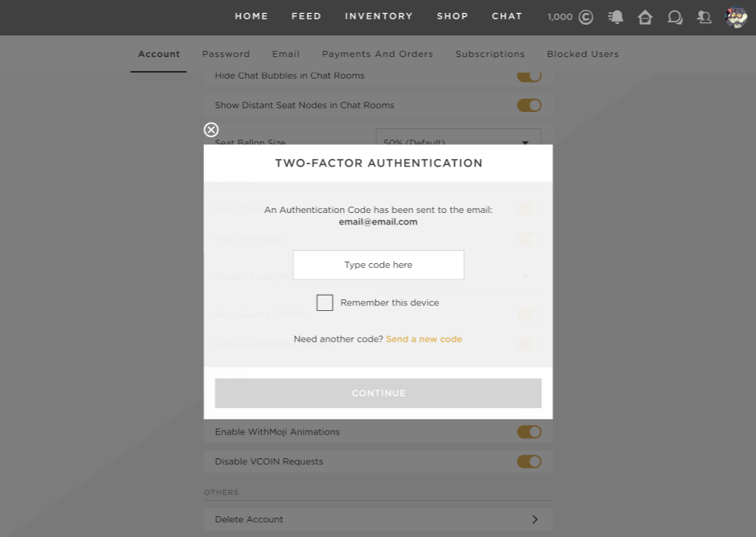Click the authentication code input field
The height and width of the screenshot is (537, 756).
coord(378,265)
